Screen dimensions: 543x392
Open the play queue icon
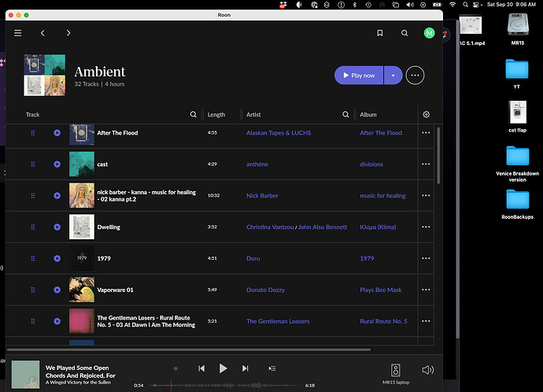pos(272,368)
